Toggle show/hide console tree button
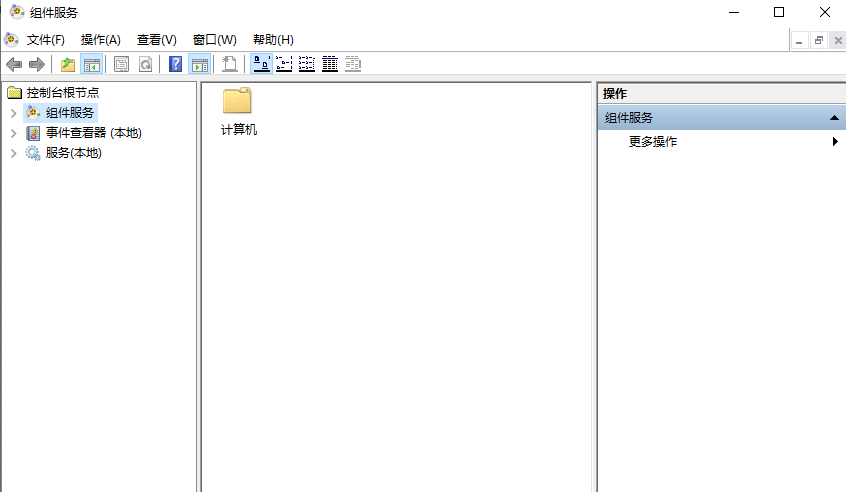Screen dimensions: 846x492 point(92,65)
